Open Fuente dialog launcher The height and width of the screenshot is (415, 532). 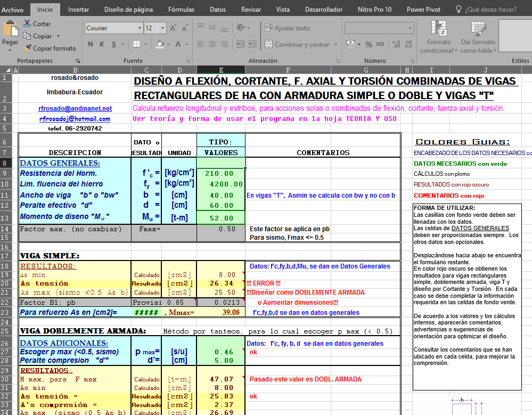coord(188,61)
